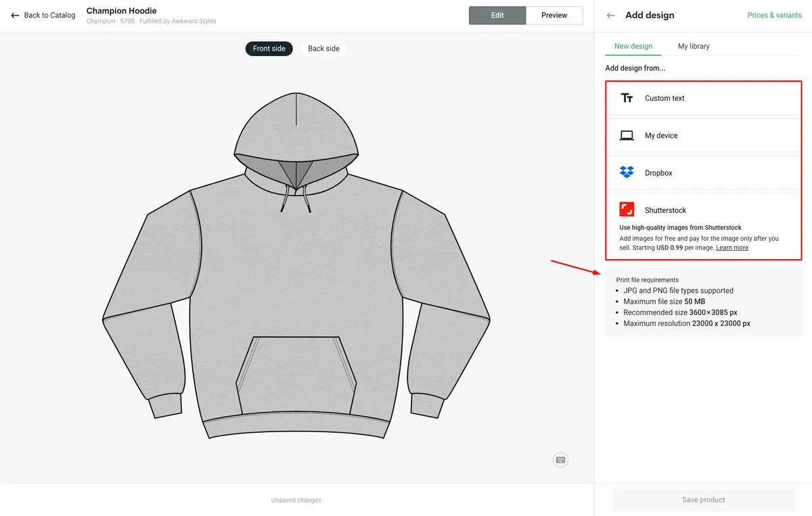Open the Shutterstock image source icon
The height and width of the screenshot is (516, 812).
click(x=627, y=210)
